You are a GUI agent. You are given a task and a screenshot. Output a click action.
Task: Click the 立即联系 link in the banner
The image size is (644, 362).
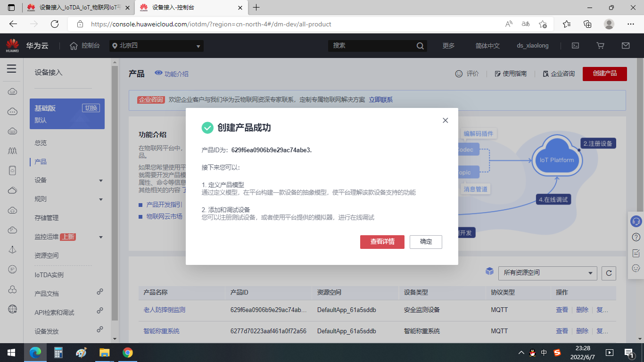point(380,100)
